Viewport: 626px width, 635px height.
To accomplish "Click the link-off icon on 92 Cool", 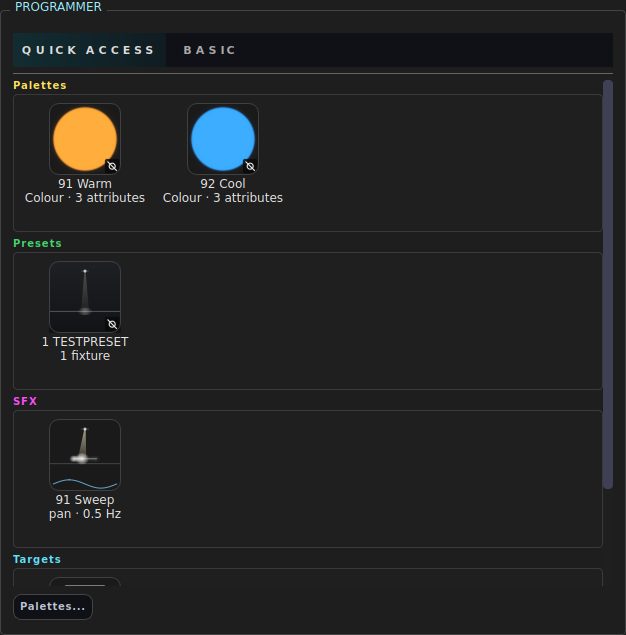I will click(250, 166).
